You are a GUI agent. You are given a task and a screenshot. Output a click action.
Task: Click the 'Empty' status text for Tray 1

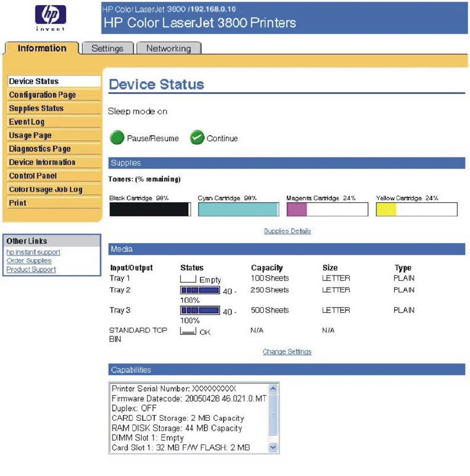pyautogui.click(x=210, y=280)
